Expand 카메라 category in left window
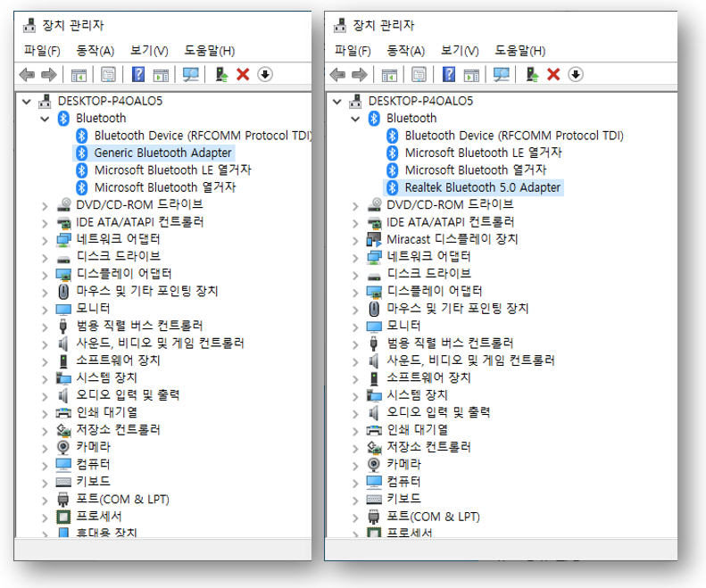 click(x=45, y=448)
